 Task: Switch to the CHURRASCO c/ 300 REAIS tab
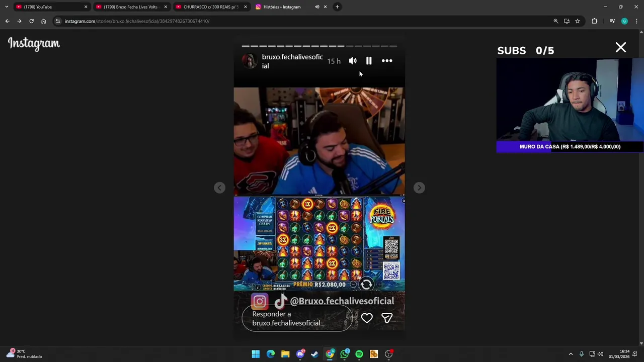(210, 7)
